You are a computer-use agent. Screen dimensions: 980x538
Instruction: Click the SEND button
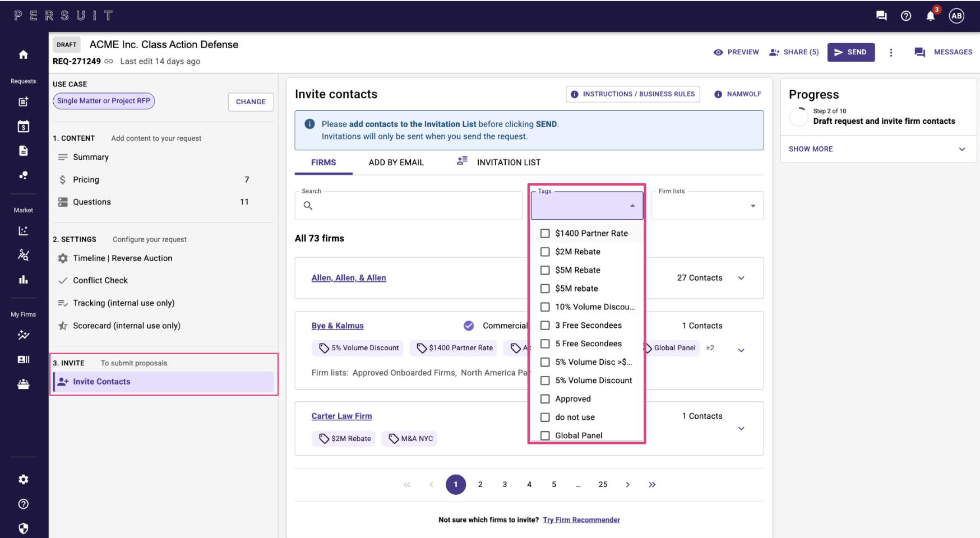point(850,52)
